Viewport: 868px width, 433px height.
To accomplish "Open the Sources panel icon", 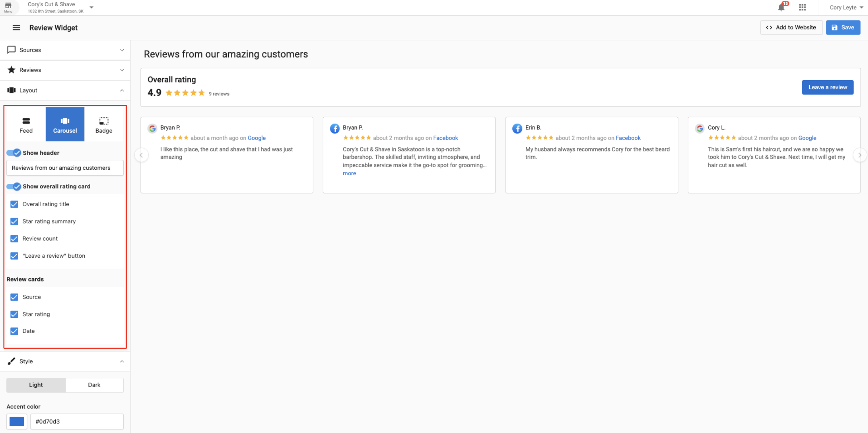I will point(11,50).
